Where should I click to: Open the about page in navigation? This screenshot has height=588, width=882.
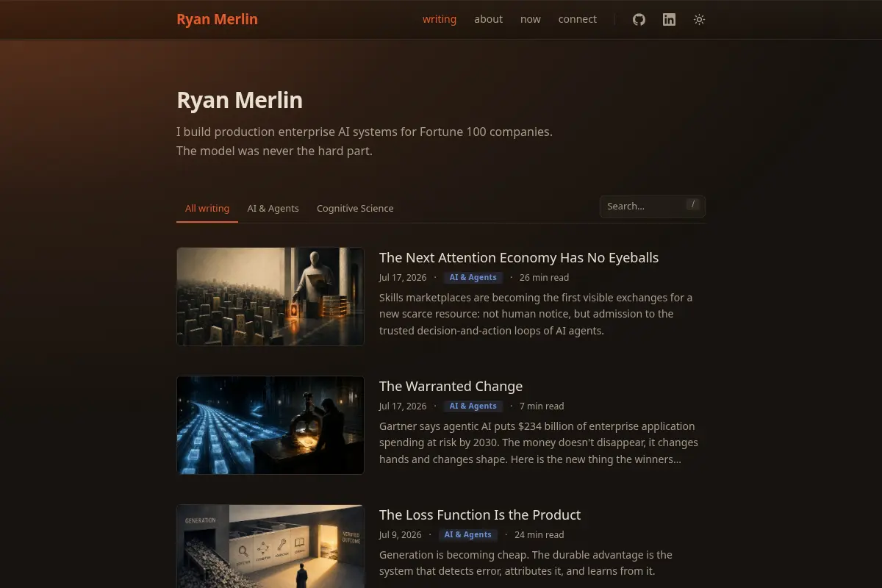[x=488, y=19]
